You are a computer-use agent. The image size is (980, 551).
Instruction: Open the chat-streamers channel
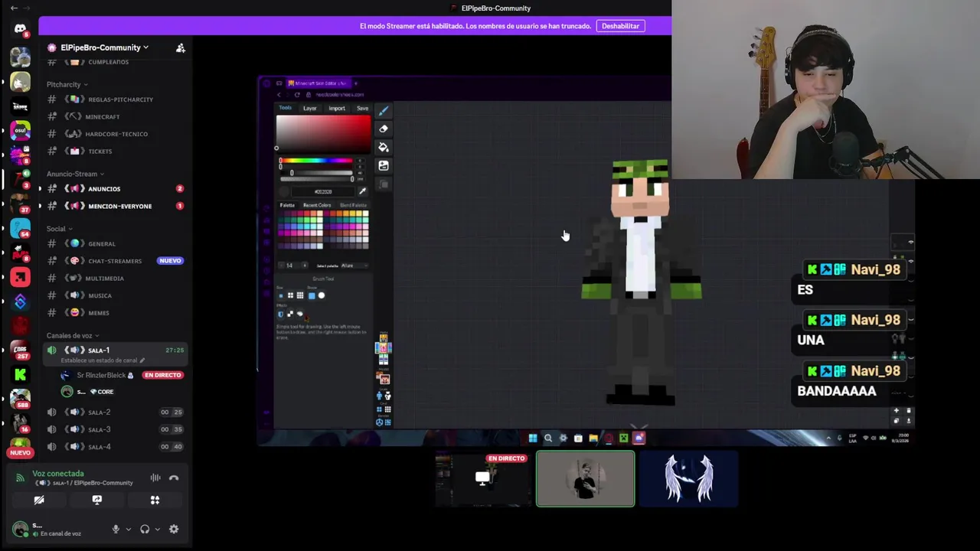pyautogui.click(x=115, y=261)
